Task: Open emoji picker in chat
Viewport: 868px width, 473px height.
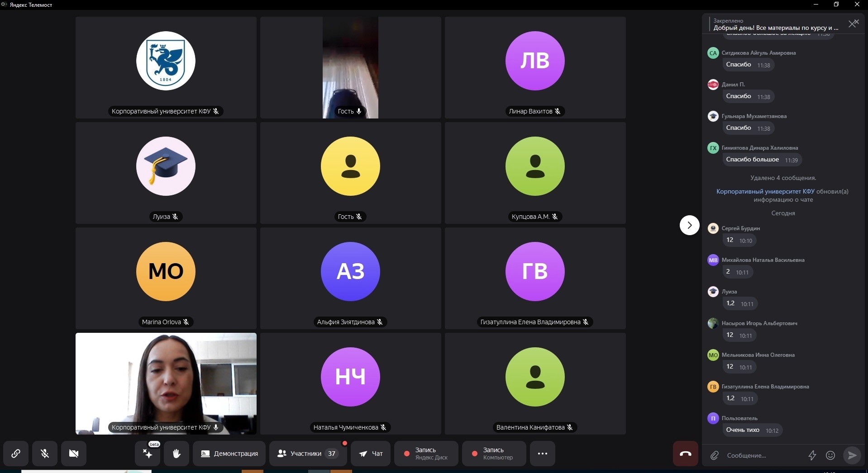Action: (x=830, y=455)
